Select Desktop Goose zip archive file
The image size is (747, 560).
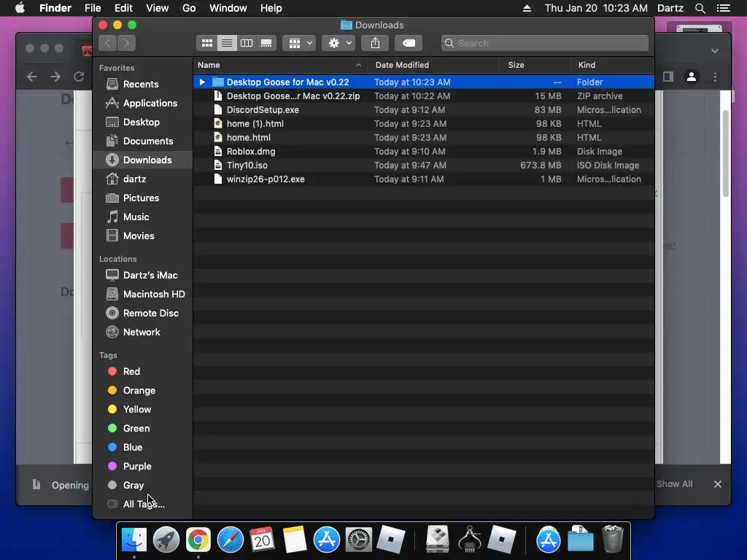[x=424, y=96]
